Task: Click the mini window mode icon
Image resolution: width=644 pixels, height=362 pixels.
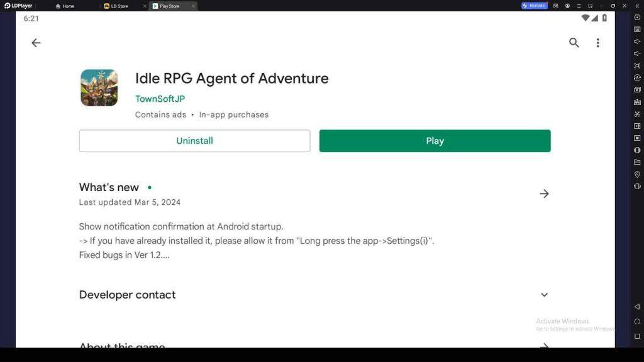Action: click(590, 6)
